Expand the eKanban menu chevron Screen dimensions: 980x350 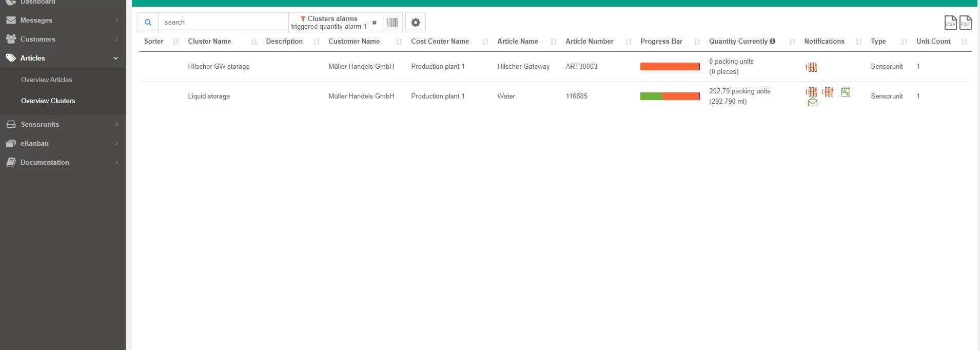click(116, 143)
